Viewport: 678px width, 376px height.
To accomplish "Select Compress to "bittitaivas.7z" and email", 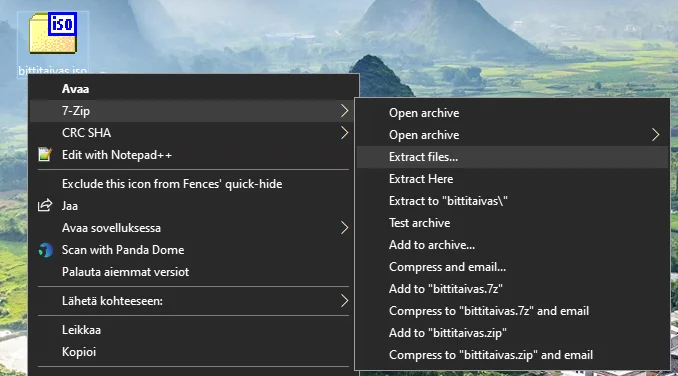I will [512, 311].
